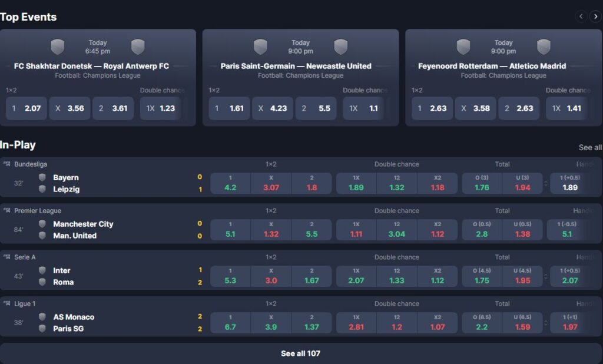This screenshot has width=603, height=364.
Task: Adjust line stepper in Monaco–Paris SG row
Action: point(545,323)
